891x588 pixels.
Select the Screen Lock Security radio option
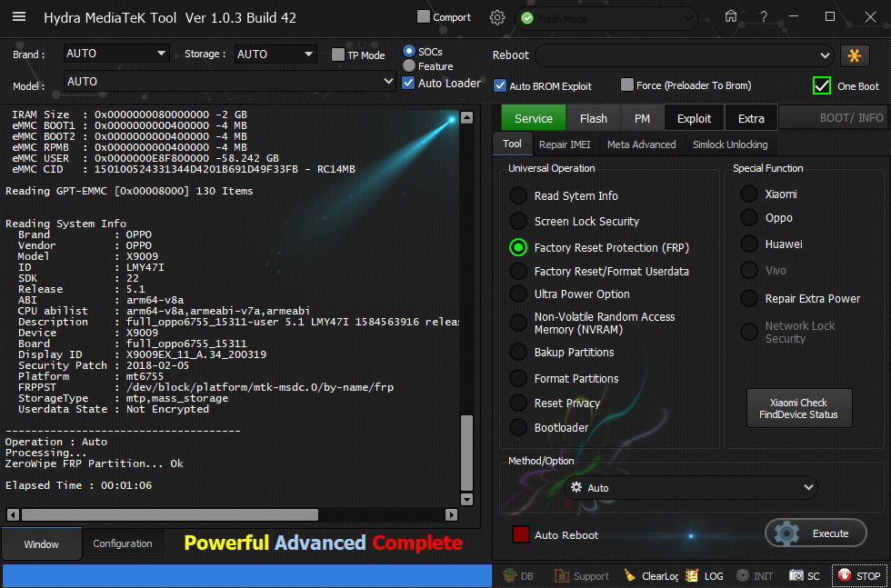coord(518,221)
